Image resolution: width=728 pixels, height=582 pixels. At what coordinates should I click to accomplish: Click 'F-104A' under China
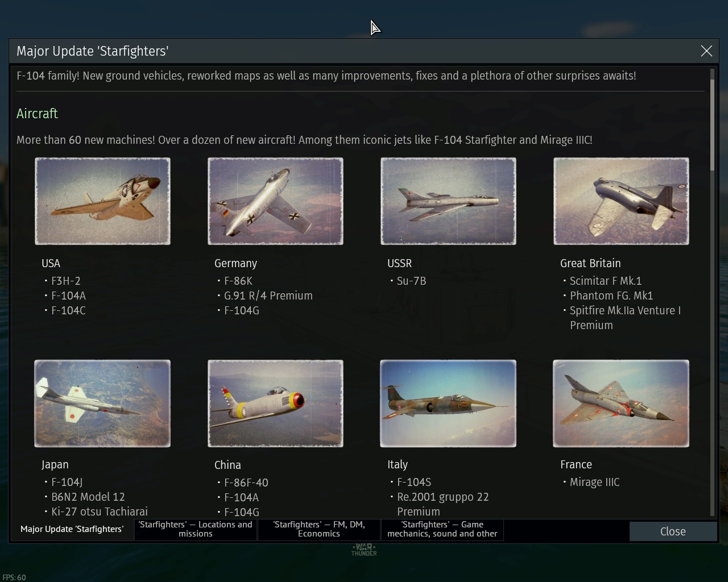point(242,497)
